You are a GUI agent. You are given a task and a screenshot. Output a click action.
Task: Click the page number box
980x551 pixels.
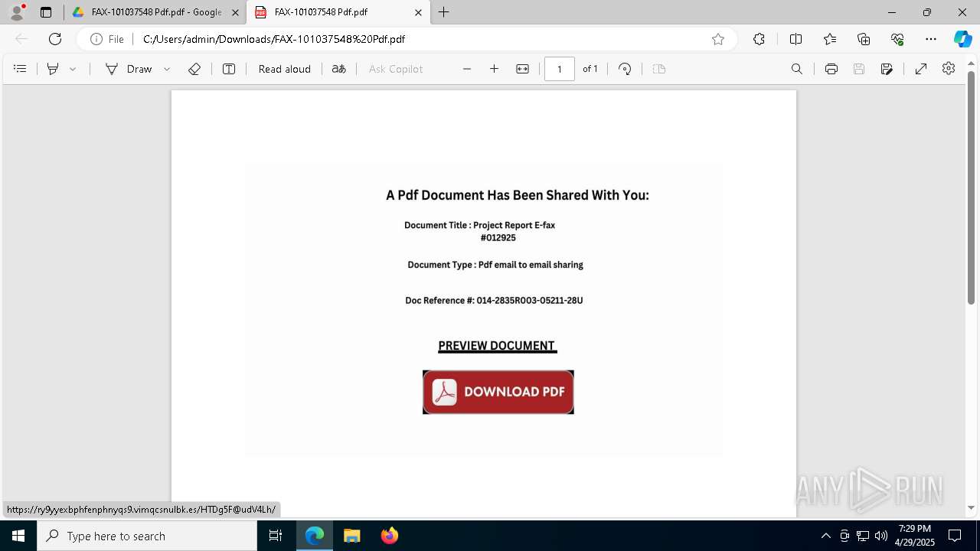point(560,69)
